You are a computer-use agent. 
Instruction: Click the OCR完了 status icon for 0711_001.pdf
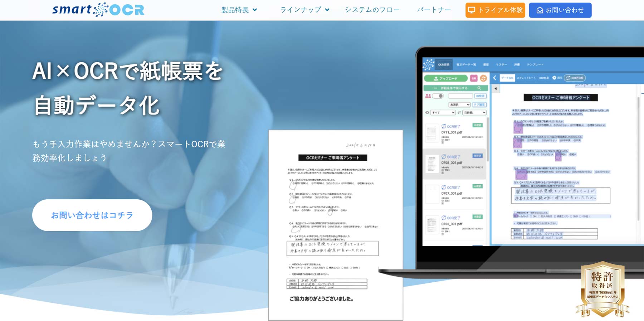(444, 126)
